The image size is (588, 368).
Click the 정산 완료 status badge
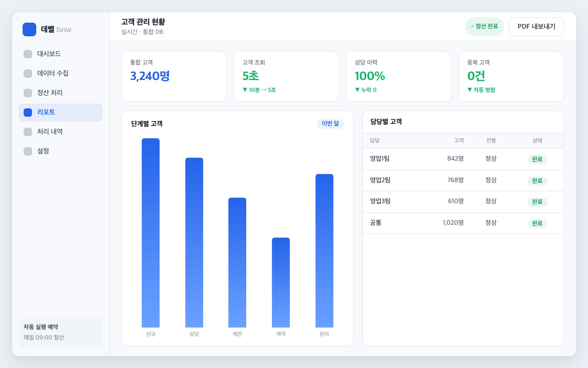[x=484, y=27]
